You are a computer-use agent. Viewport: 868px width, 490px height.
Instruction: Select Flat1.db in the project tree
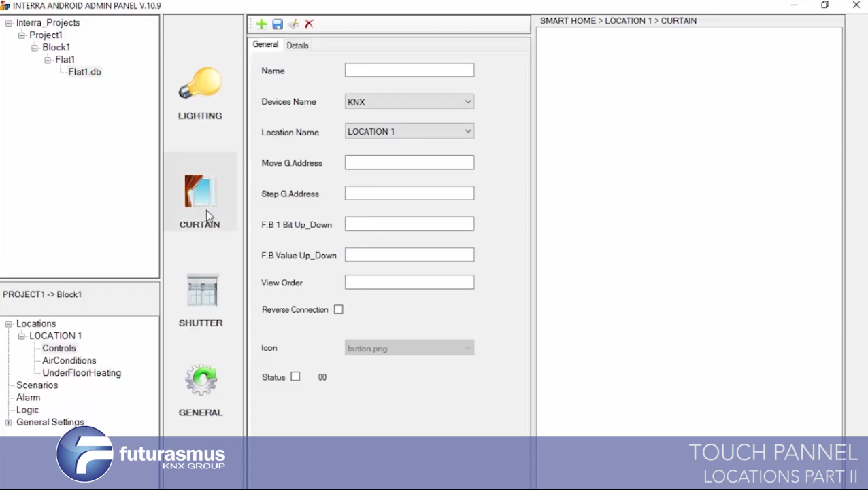(84, 72)
